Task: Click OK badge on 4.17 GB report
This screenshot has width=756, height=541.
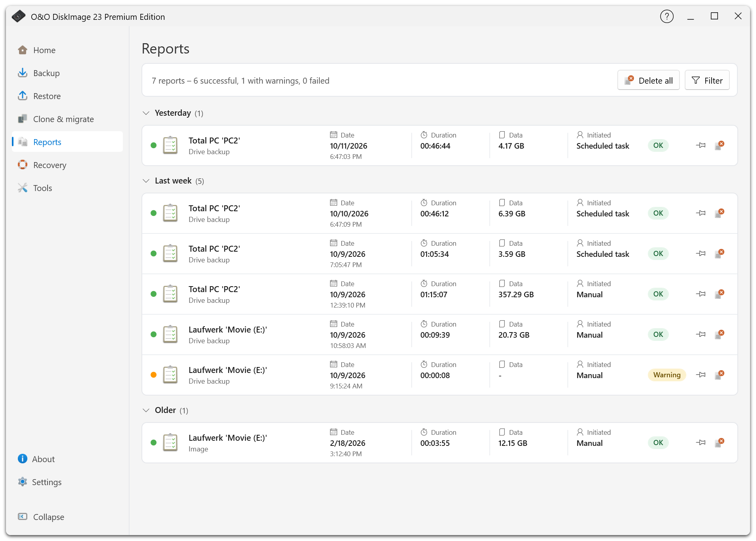Action: point(658,145)
